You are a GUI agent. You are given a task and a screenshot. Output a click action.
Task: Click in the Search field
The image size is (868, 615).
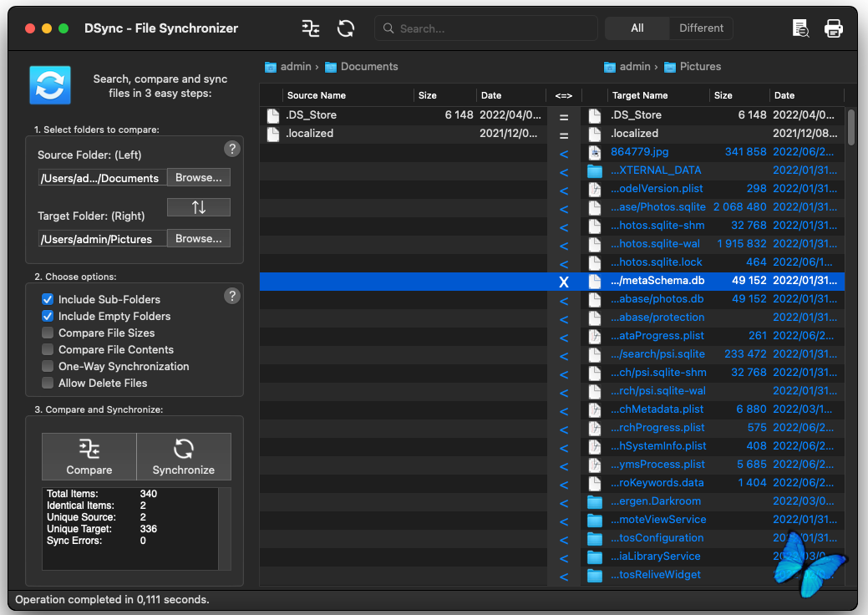(493, 28)
